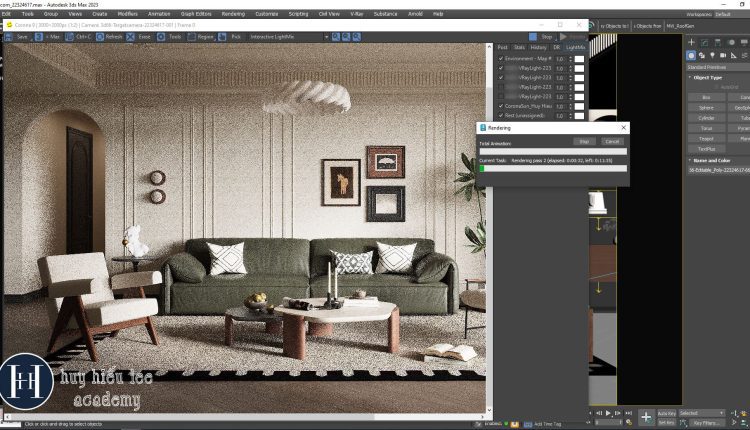Create a Sphere primitive
Viewport: 750px width, 430px height.
tap(706, 108)
